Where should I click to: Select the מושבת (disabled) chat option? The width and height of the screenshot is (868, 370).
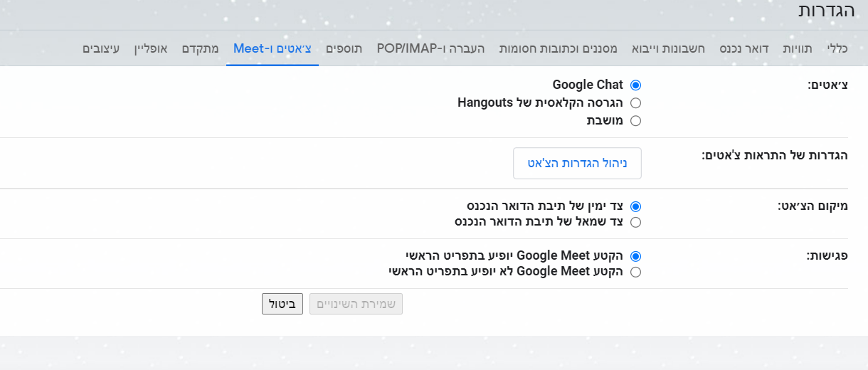(x=635, y=121)
